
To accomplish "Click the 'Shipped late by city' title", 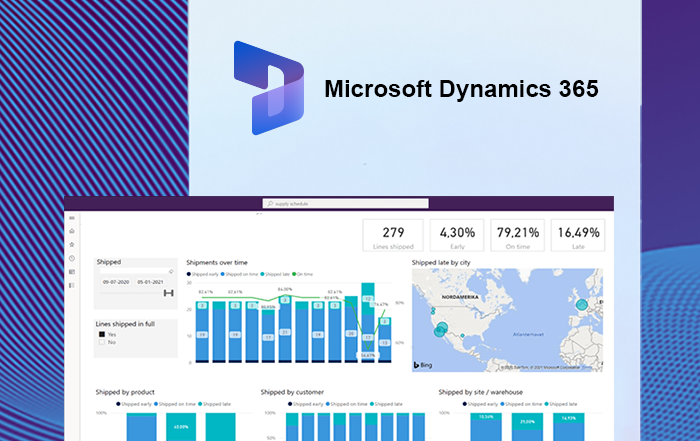I will tap(441, 262).
